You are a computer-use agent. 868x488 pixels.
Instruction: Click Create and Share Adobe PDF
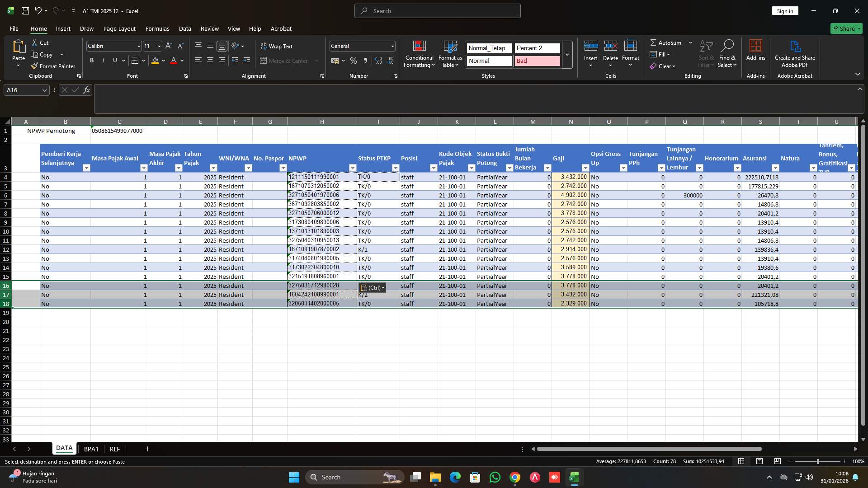[x=795, y=53]
